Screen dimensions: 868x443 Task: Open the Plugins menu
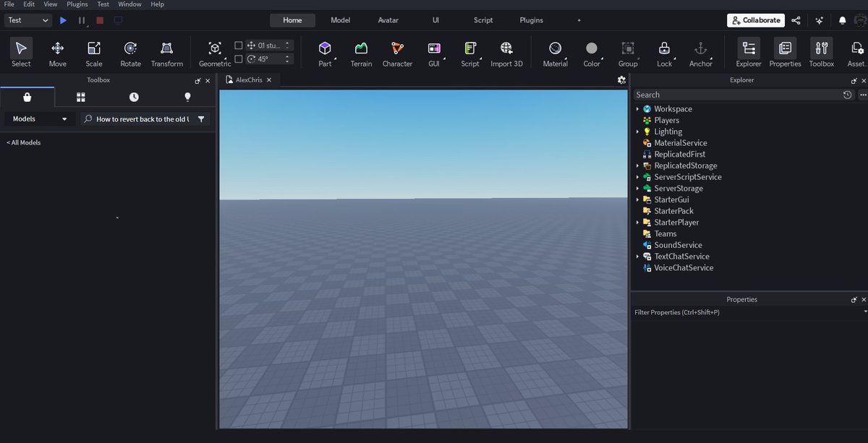pos(76,4)
